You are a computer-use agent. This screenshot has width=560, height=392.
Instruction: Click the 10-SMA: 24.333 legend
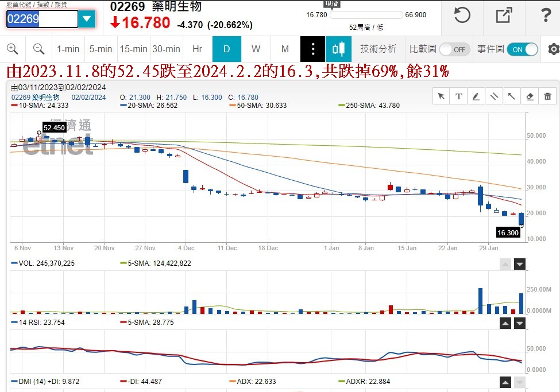point(40,106)
